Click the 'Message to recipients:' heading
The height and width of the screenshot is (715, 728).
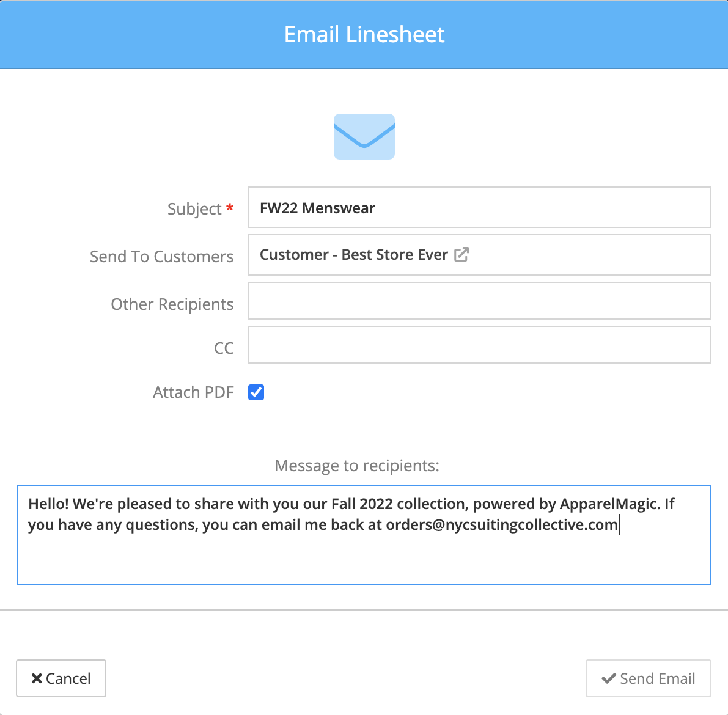tap(356, 465)
